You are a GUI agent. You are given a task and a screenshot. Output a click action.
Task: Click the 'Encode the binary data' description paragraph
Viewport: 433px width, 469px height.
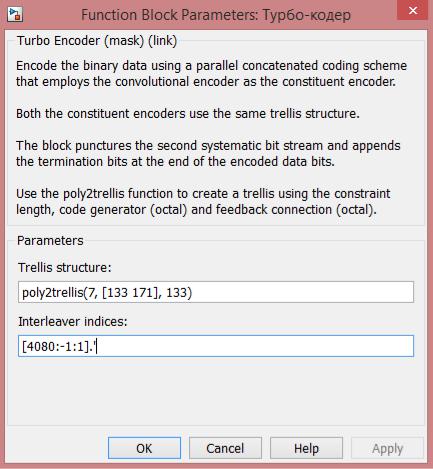tap(211, 73)
